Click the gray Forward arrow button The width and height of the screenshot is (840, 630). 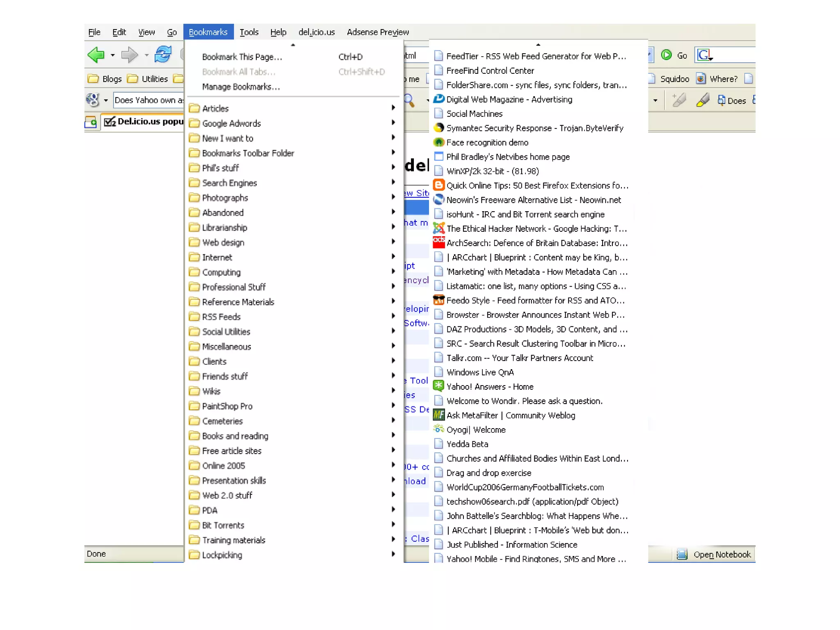(x=130, y=55)
